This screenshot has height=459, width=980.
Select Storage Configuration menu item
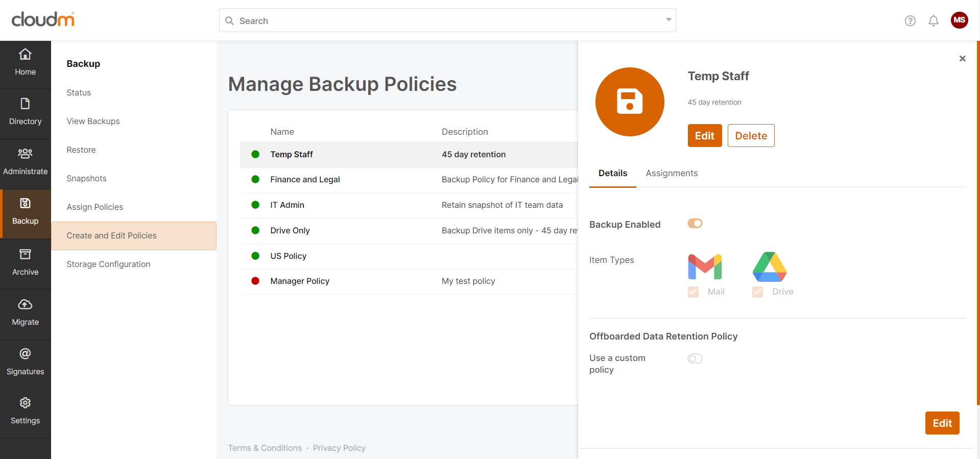(108, 264)
